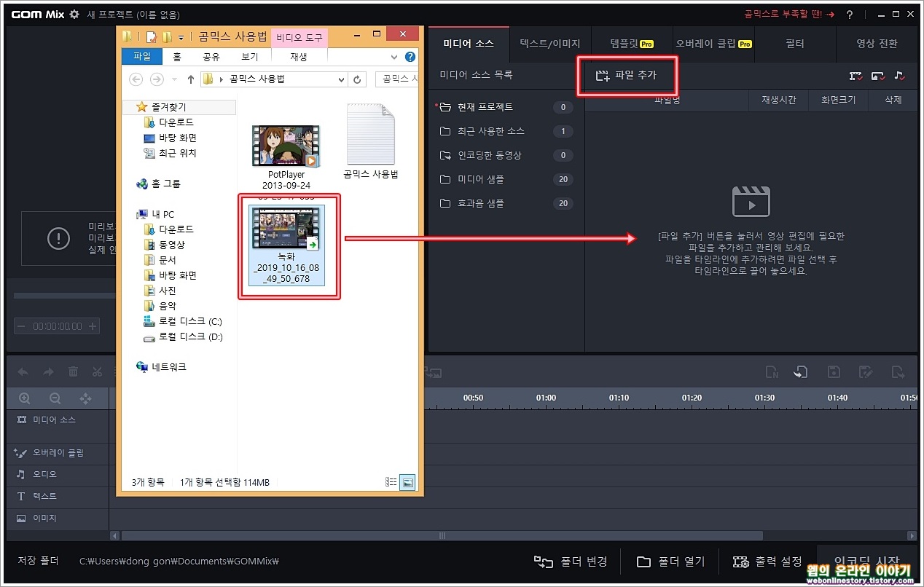Click the 폴더 열기 button
The height and width of the screenshot is (587, 924).
tap(671, 562)
